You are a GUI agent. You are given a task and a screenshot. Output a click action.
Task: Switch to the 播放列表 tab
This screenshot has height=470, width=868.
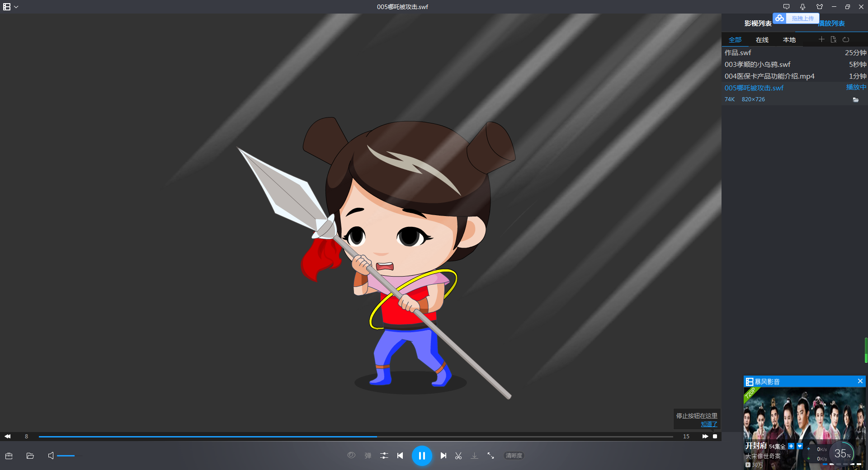[x=831, y=23]
